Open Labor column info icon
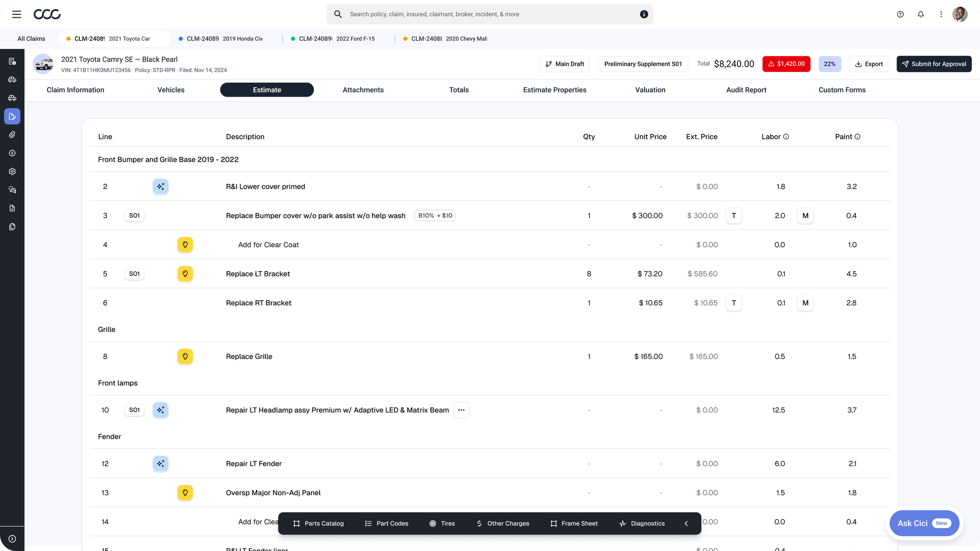Image resolution: width=980 pixels, height=551 pixels. coord(786,137)
